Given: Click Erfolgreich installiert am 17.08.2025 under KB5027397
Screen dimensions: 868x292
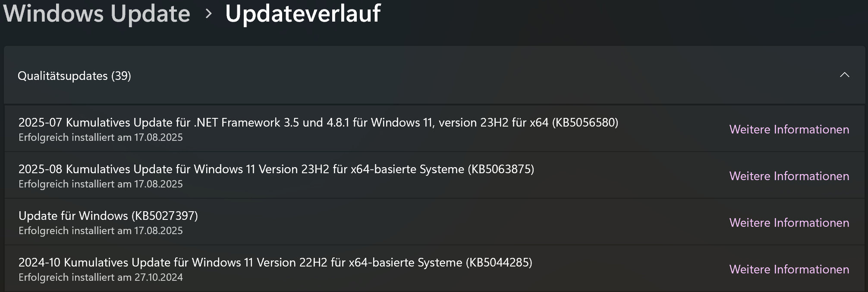Looking at the screenshot, I should [x=101, y=230].
